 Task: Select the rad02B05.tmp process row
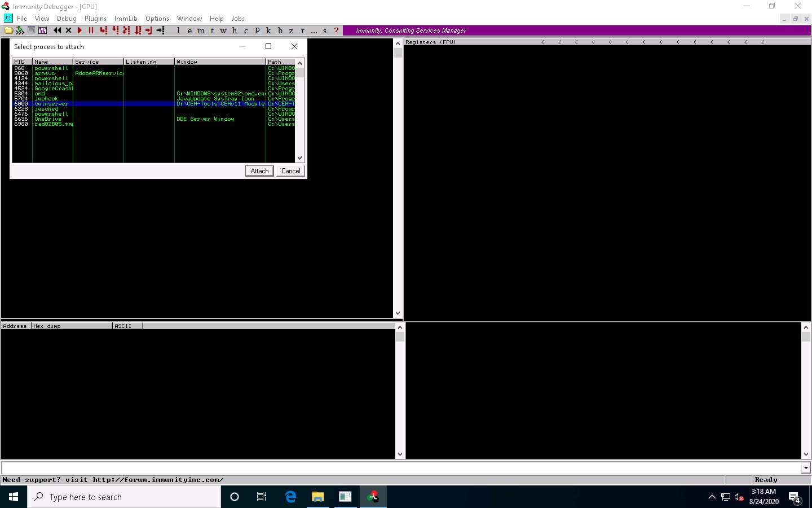pos(153,124)
